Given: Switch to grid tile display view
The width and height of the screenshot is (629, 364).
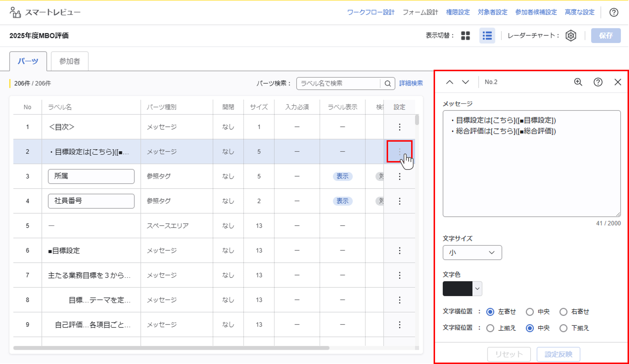Looking at the screenshot, I should click(x=465, y=36).
